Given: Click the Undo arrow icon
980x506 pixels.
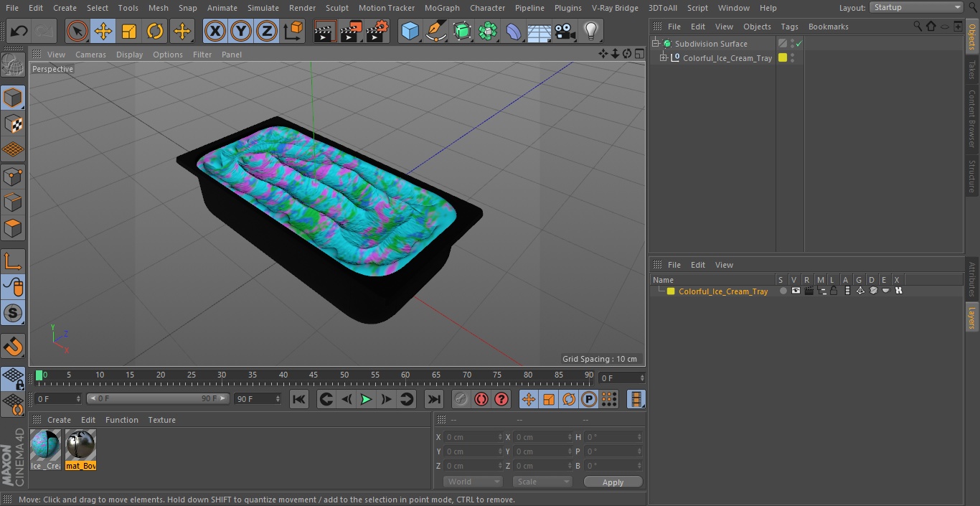Looking at the screenshot, I should 19,31.
